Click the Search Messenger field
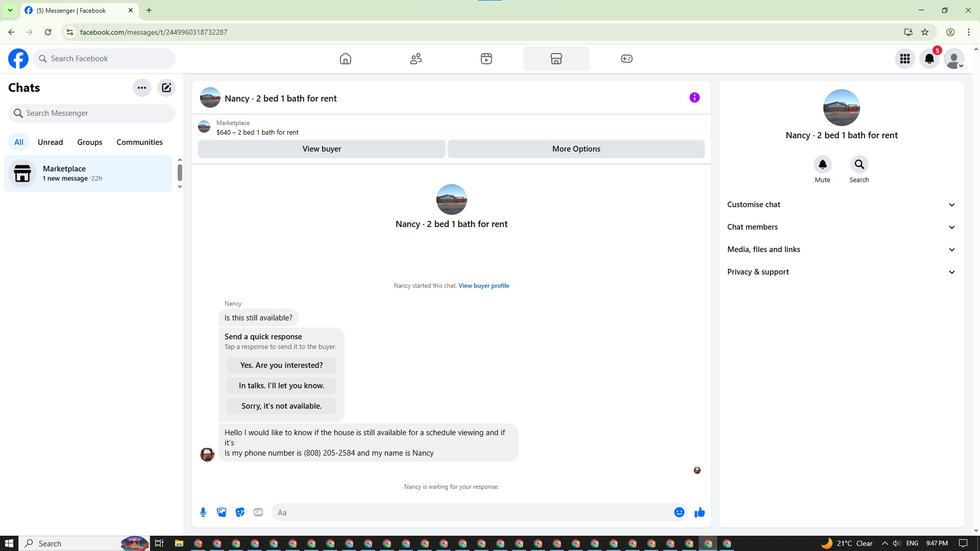Image resolution: width=980 pixels, height=551 pixels. [92, 113]
